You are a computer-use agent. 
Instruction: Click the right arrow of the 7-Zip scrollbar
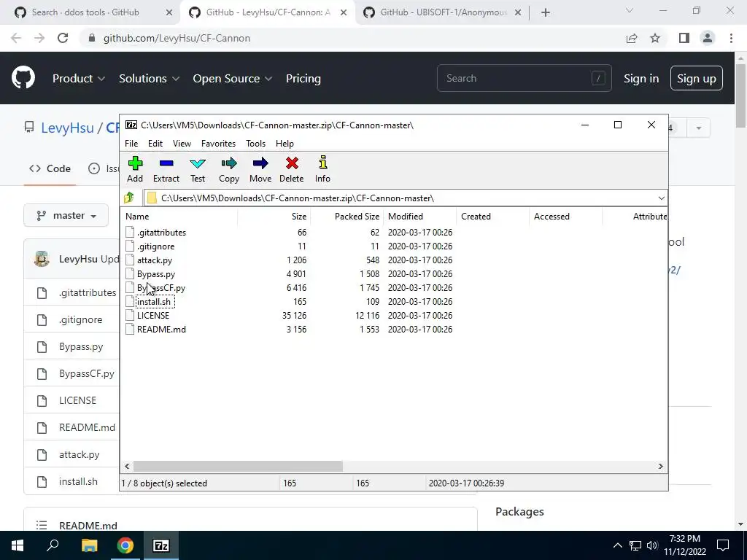coord(661,466)
